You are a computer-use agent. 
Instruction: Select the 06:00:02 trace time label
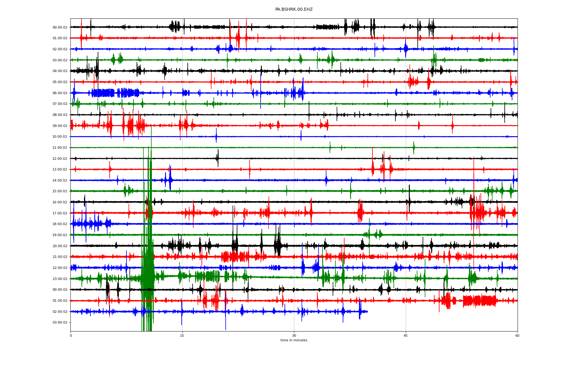coord(60,93)
